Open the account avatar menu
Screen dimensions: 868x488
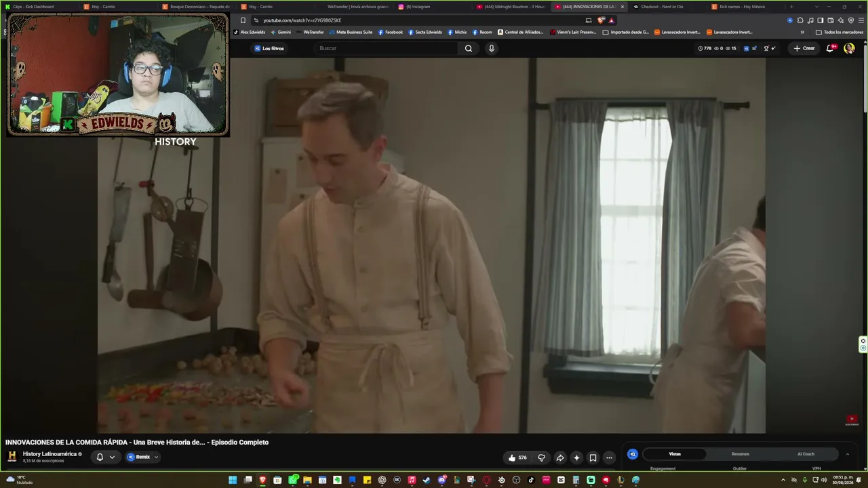point(849,48)
